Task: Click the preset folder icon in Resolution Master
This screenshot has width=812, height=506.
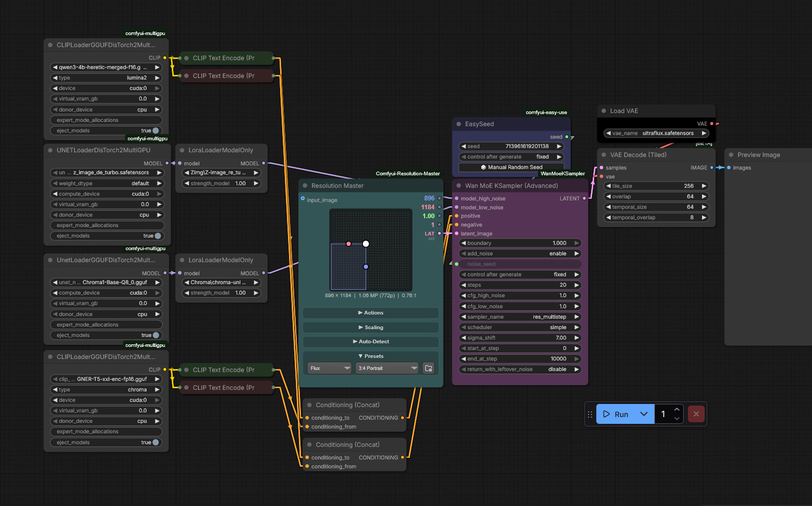Action: tap(428, 368)
